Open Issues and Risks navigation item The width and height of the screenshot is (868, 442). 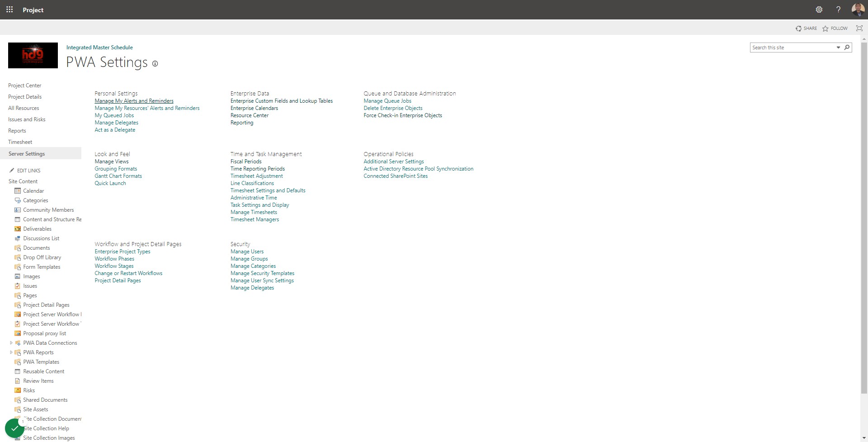point(27,119)
